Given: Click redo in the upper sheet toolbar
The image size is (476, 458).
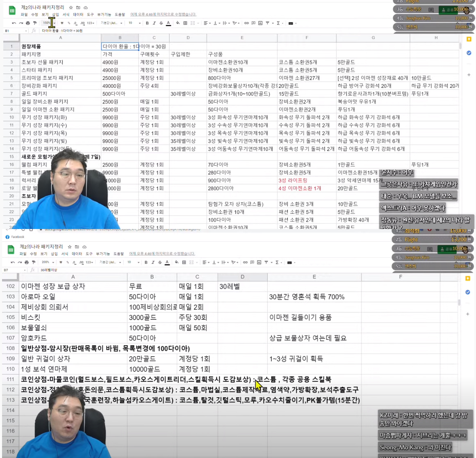Looking at the screenshot, I should tap(21, 23).
